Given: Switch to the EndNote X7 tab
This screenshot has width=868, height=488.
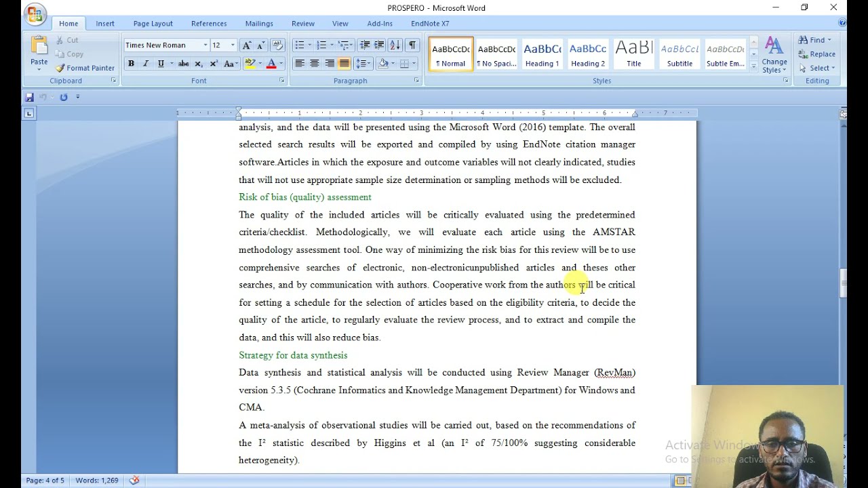Looking at the screenshot, I should (430, 24).
